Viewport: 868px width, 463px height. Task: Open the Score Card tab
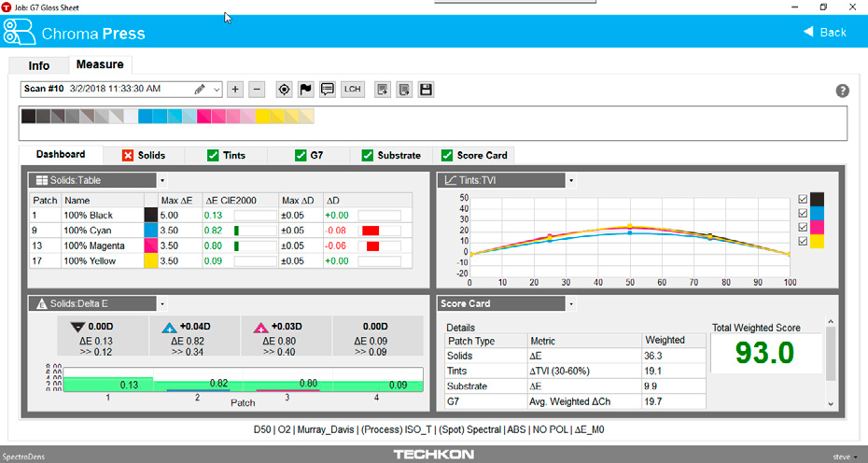474,156
